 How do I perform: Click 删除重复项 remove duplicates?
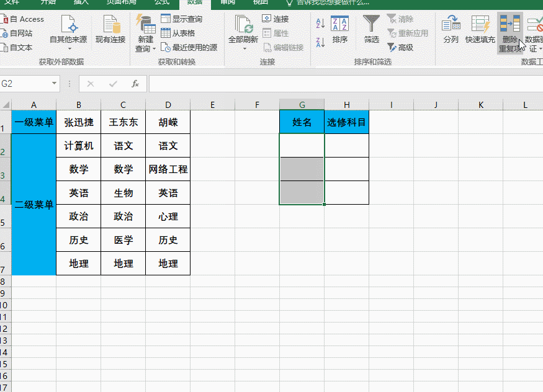pos(509,33)
